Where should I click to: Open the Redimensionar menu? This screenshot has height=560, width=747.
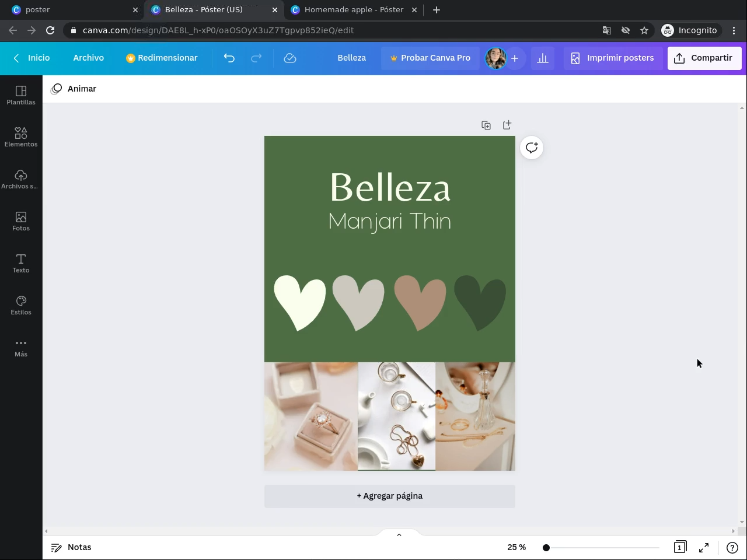coord(162,58)
